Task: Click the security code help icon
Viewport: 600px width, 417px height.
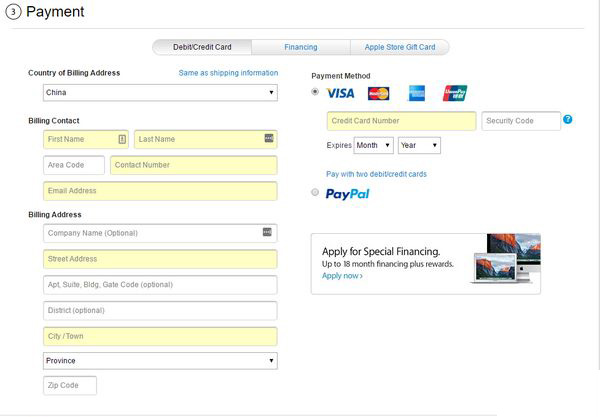Action: [567, 120]
